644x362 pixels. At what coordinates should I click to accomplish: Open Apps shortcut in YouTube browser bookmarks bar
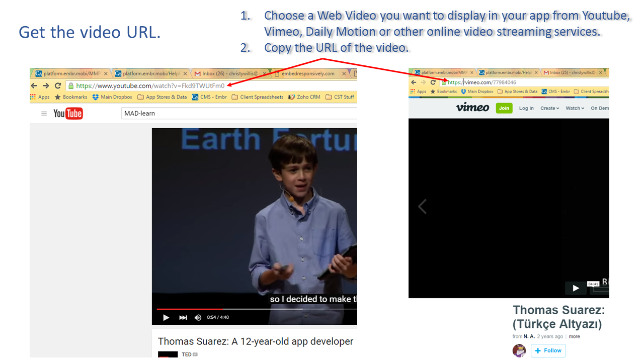click(x=40, y=97)
